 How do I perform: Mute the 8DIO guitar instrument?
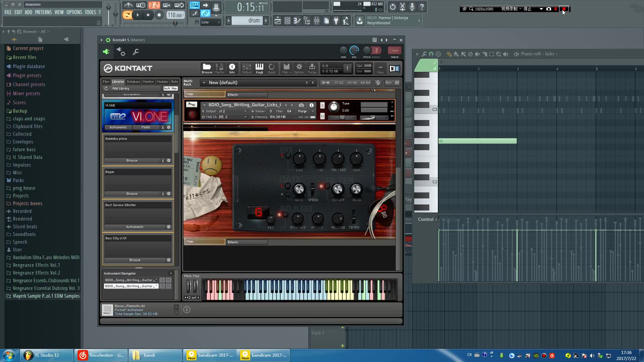[322, 116]
